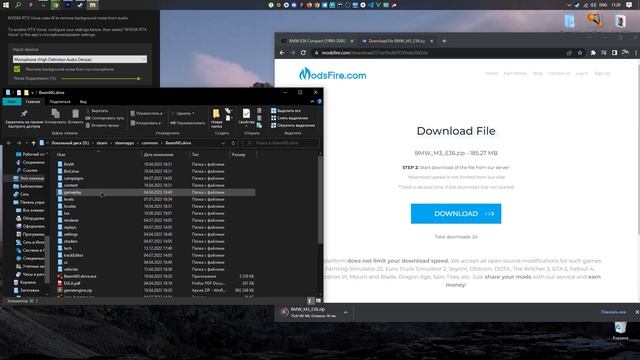Click the blue DOWNLOAD button on ModsFire
This screenshot has width=640, height=360.
click(x=456, y=213)
